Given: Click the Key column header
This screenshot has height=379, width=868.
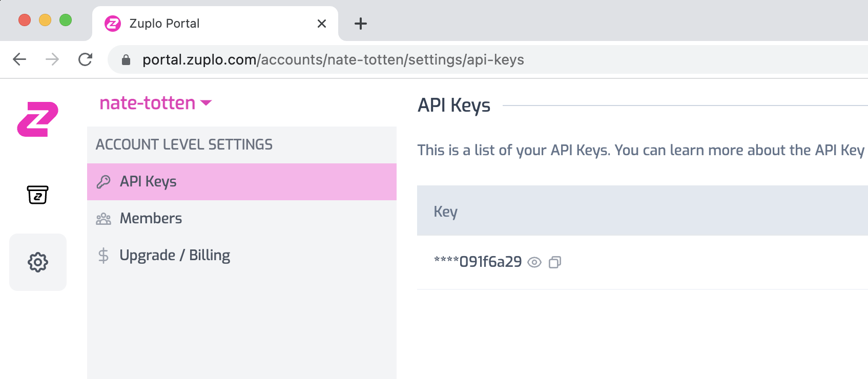Looking at the screenshot, I should pyautogui.click(x=445, y=212).
